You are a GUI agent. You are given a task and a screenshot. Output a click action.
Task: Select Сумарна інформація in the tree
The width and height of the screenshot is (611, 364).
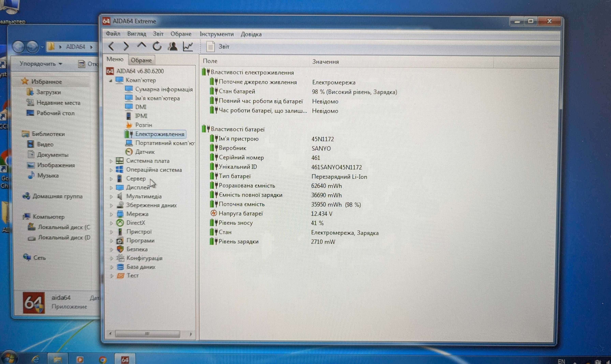[x=159, y=89]
